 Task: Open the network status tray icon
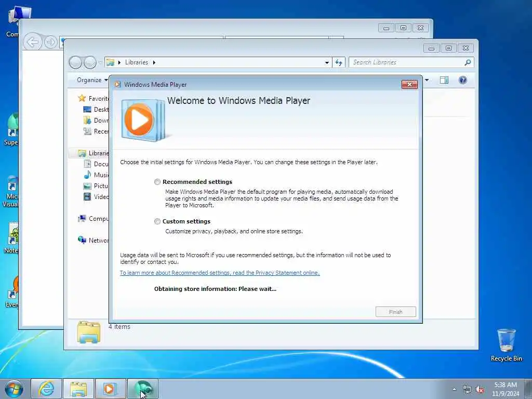click(x=467, y=390)
